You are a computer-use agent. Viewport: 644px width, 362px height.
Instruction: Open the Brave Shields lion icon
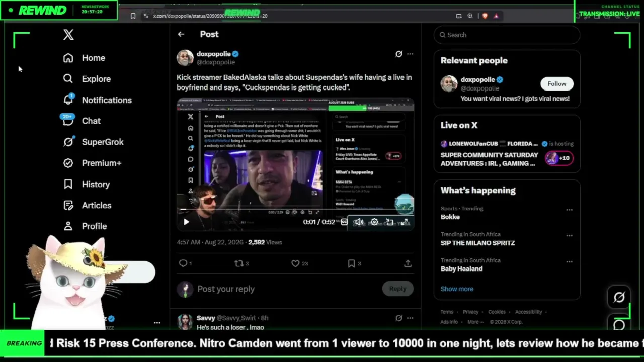click(x=485, y=16)
